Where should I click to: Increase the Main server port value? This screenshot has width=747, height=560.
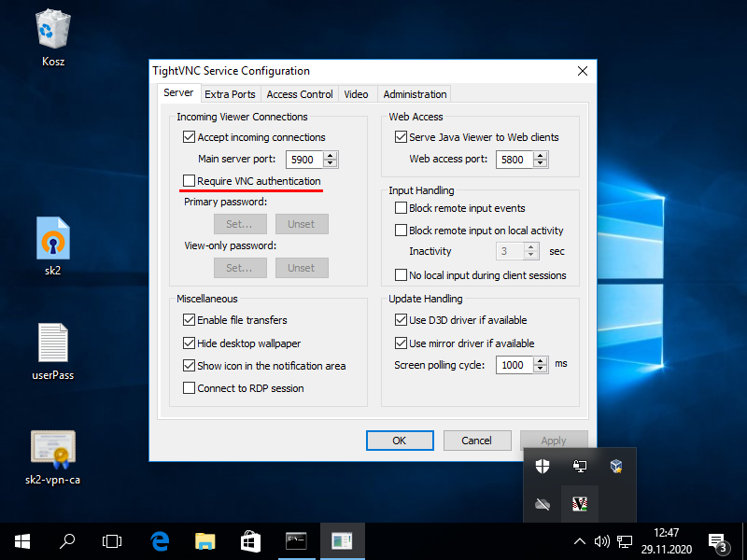click(x=331, y=155)
